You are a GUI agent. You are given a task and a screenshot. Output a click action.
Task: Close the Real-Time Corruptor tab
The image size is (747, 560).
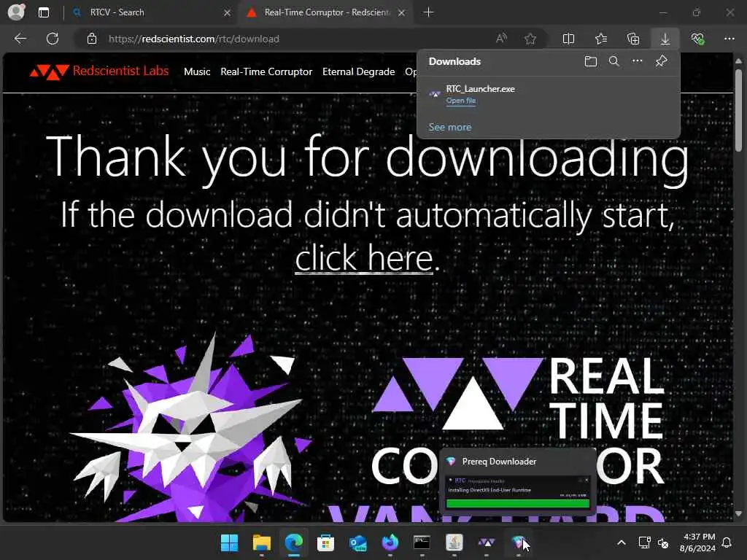point(402,13)
